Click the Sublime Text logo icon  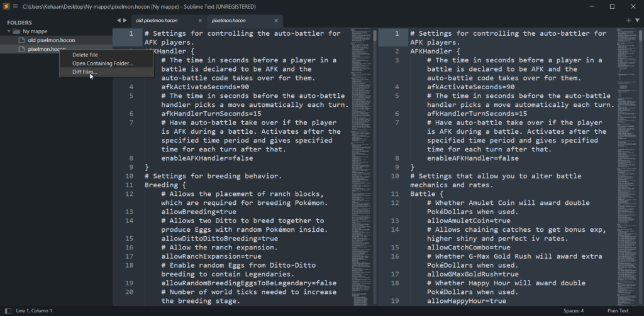6,6
